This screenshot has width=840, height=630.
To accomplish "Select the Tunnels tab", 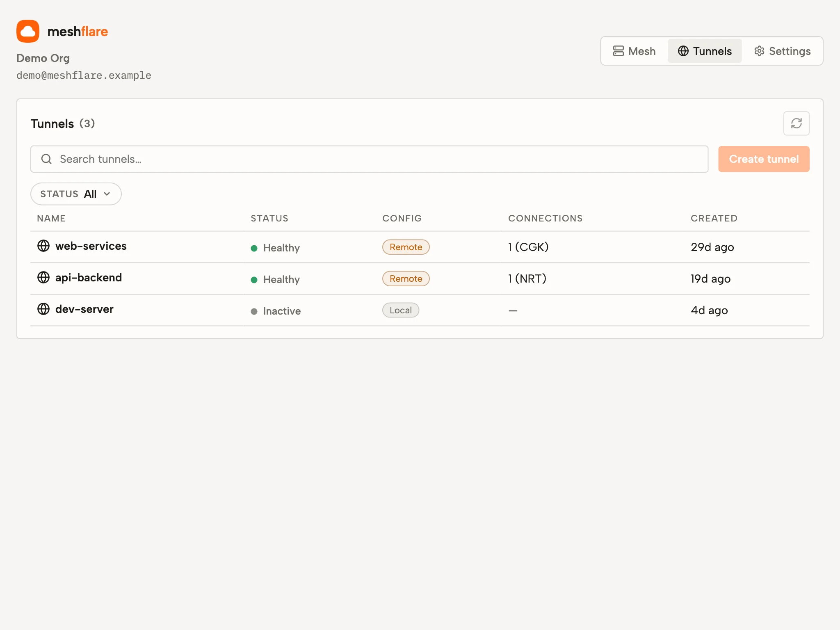I will 705,51.
